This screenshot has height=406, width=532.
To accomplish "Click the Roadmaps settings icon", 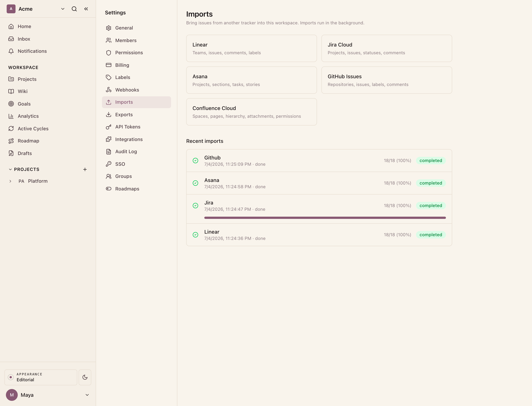I will pyautogui.click(x=109, y=189).
